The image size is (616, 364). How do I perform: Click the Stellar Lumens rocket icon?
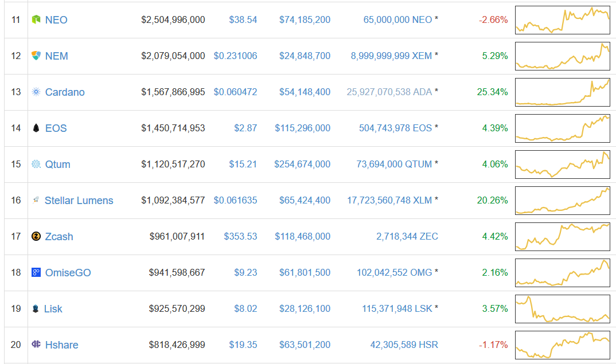tap(36, 200)
